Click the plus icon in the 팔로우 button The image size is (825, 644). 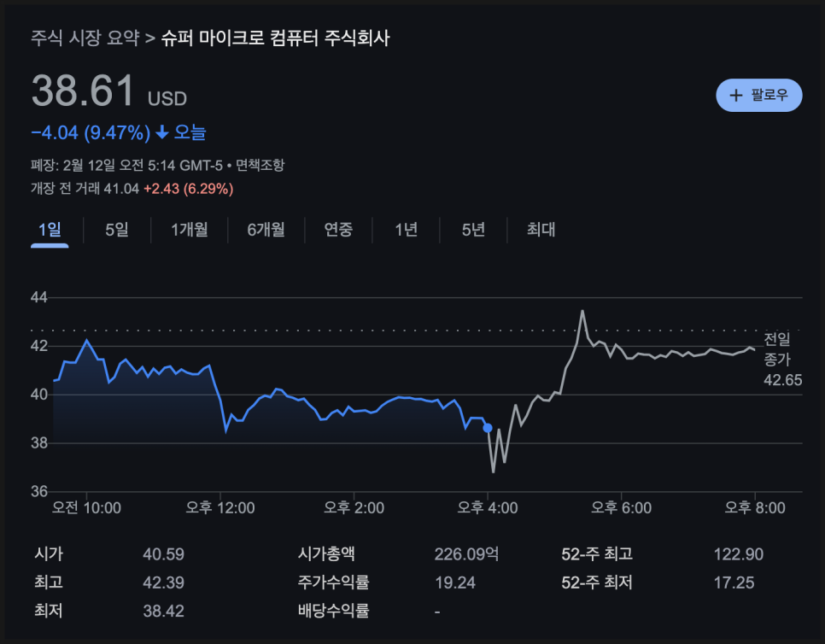coord(736,95)
